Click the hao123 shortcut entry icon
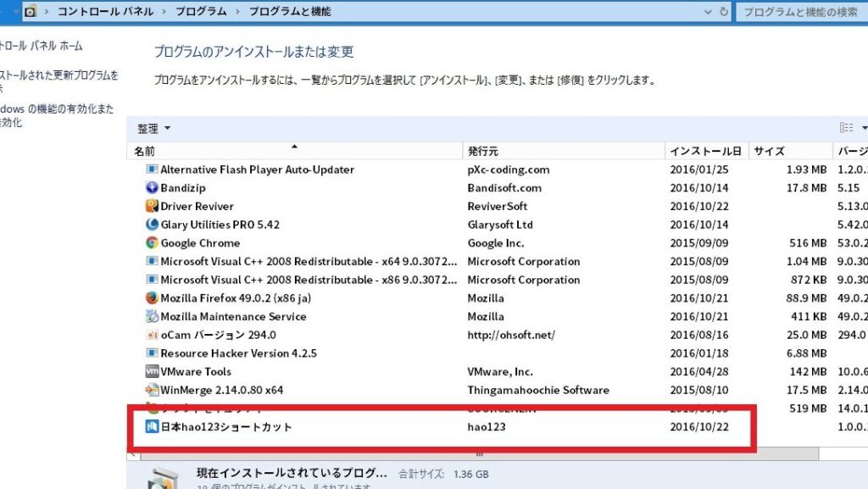Image resolution: width=868 pixels, height=489 pixels. click(x=153, y=427)
